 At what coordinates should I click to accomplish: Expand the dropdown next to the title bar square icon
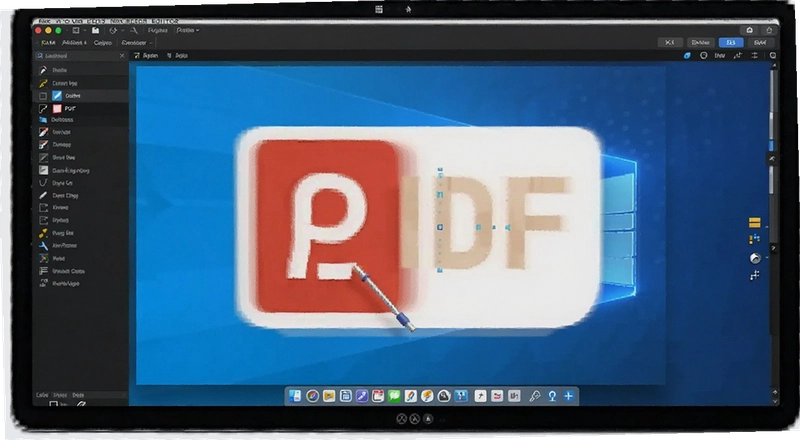[x=84, y=31]
